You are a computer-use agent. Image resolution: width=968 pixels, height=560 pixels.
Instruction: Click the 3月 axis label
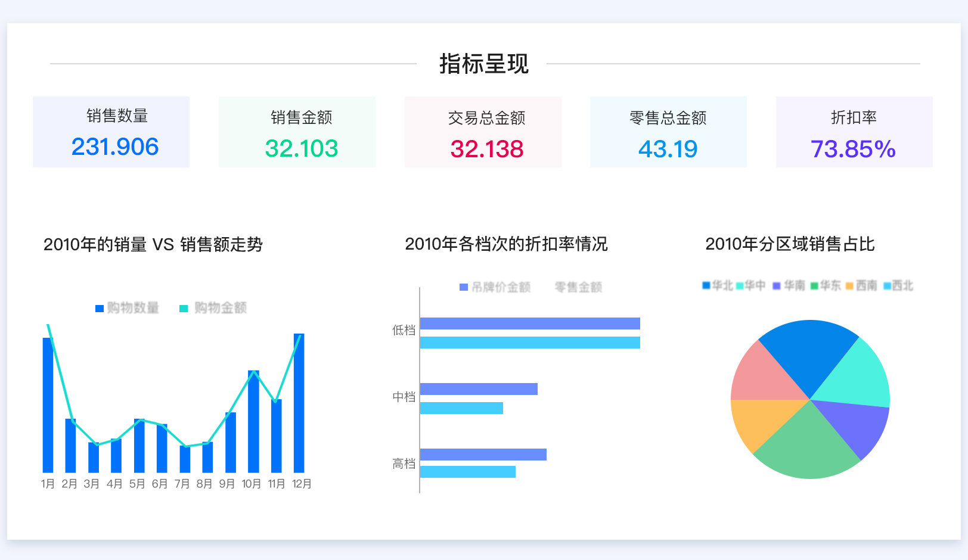[x=91, y=484]
